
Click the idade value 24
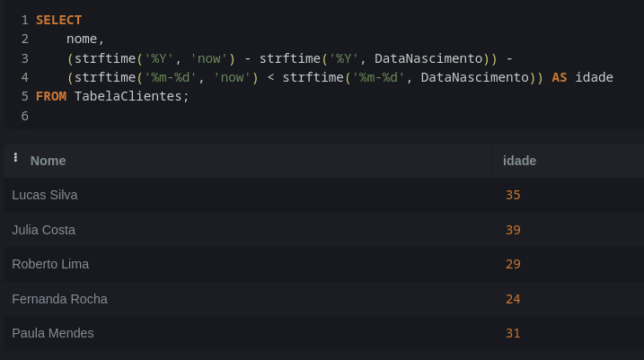coord(513,299)
